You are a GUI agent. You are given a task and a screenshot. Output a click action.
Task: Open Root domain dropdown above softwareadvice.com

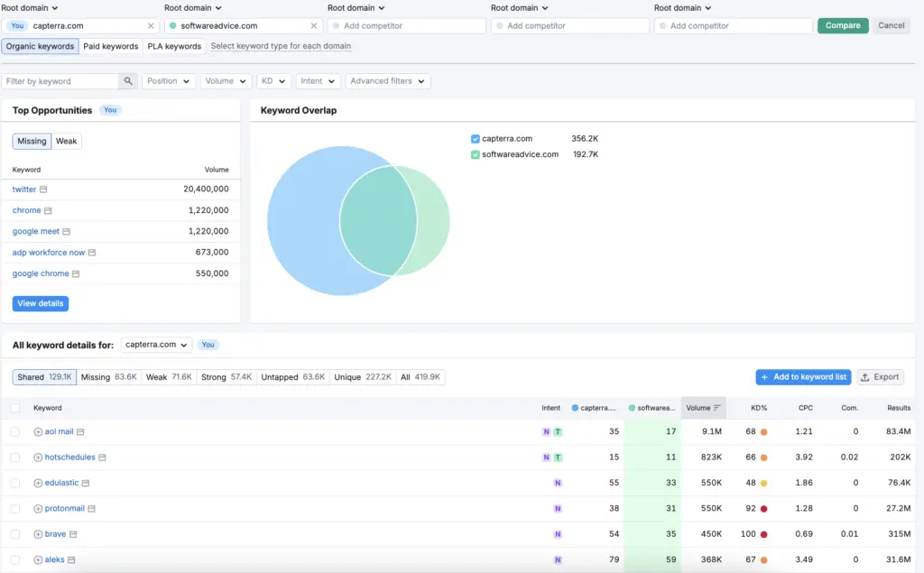coord(193,8)
